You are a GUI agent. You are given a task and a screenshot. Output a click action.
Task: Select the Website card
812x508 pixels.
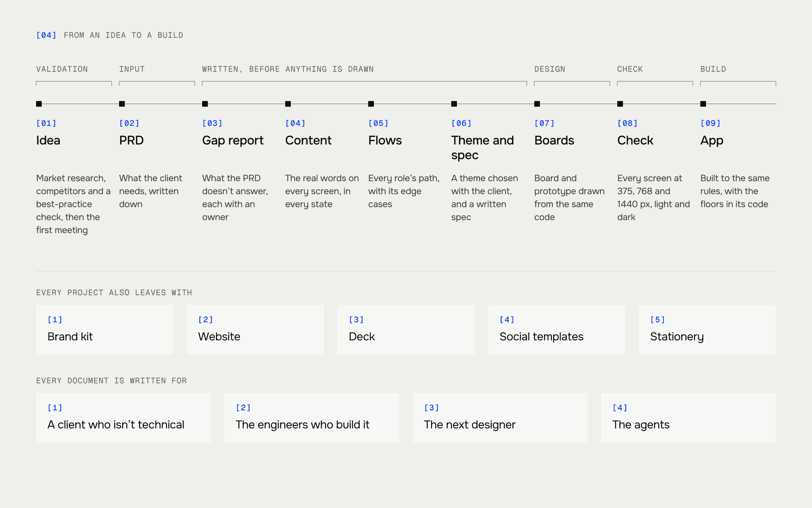click(x=255, y=330)
